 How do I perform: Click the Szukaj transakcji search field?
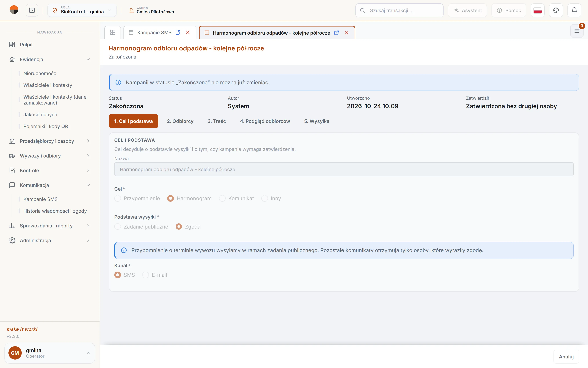pos(399,10)
